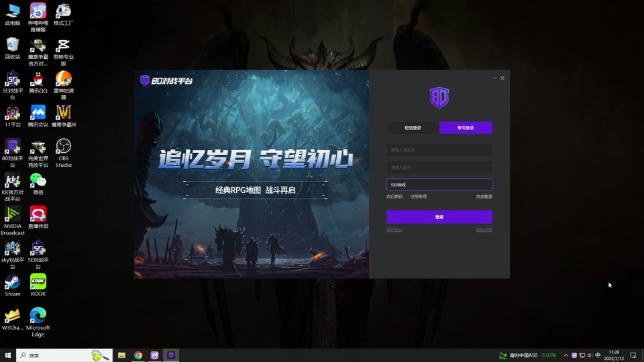Launch 哔哩哔哩直播姬 desktop shortcut
The image size is (644, 362).
coord(38,17)
